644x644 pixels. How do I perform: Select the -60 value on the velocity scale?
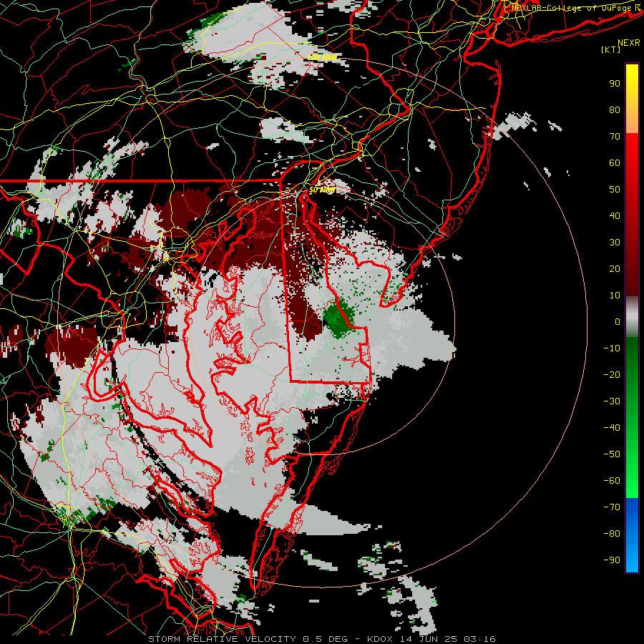pyautogui.click(x=612, y=481)
